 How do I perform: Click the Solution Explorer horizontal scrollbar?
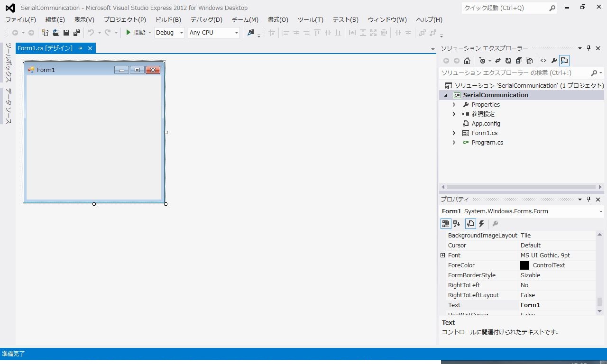[x=521, y=187]
